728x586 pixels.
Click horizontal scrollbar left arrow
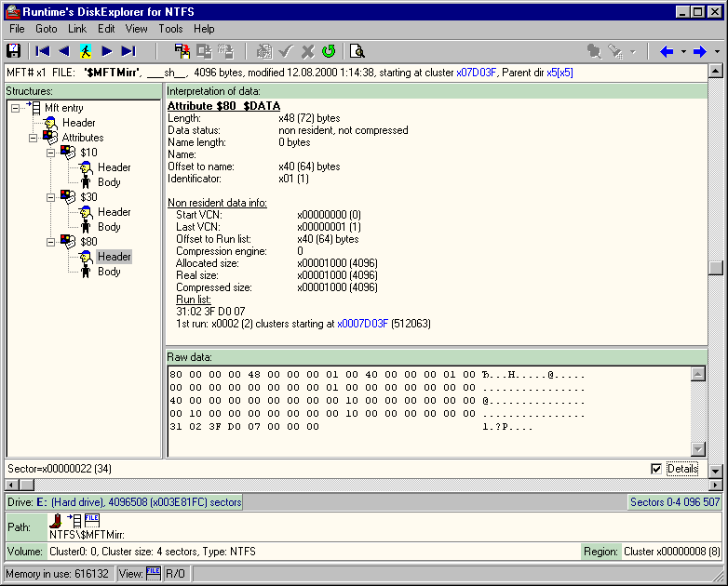coord(12,485)
